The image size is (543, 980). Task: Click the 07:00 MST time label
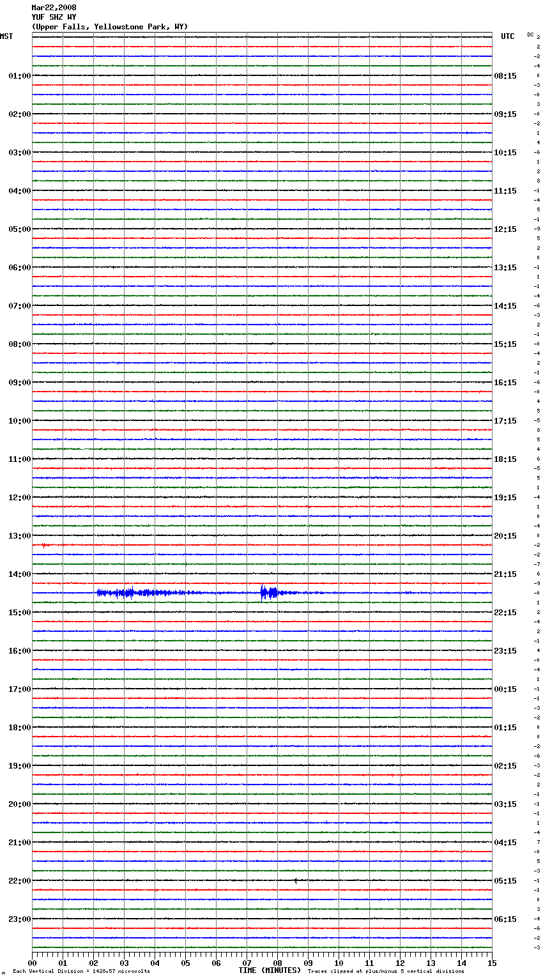19,306
